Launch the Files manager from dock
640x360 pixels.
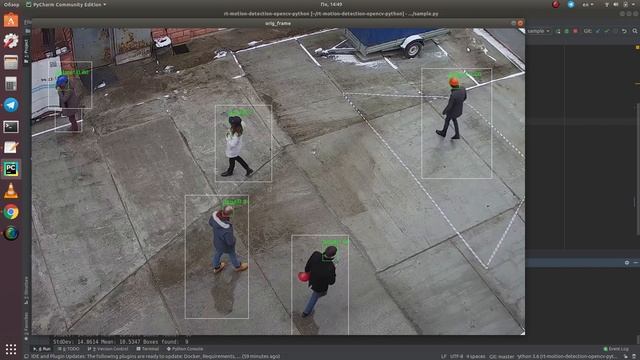(11, 62)
